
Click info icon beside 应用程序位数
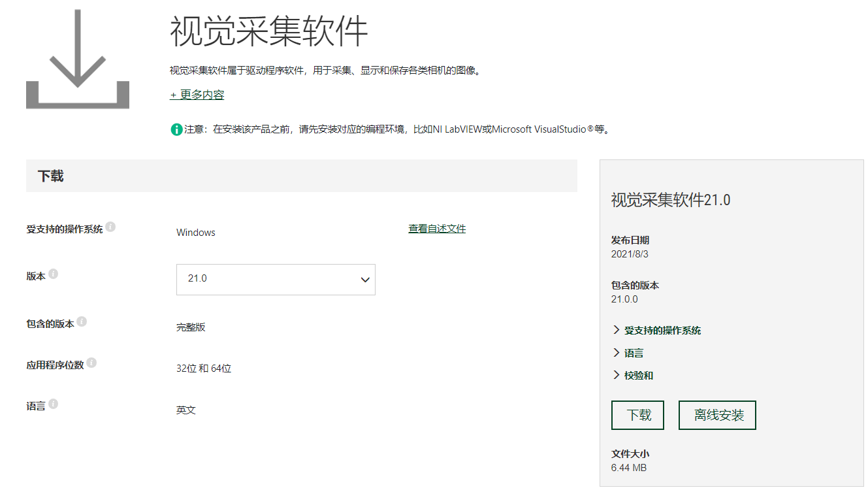pos(91,363)
